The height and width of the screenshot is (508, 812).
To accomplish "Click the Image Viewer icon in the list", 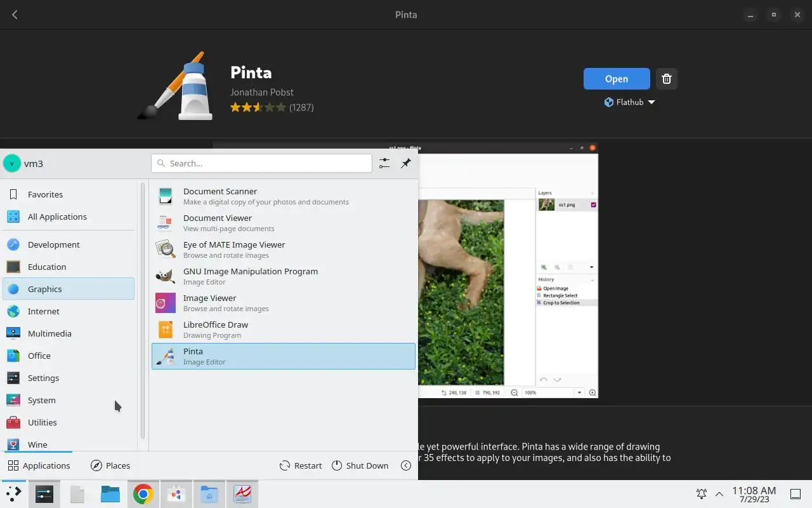I will [166, 303].
